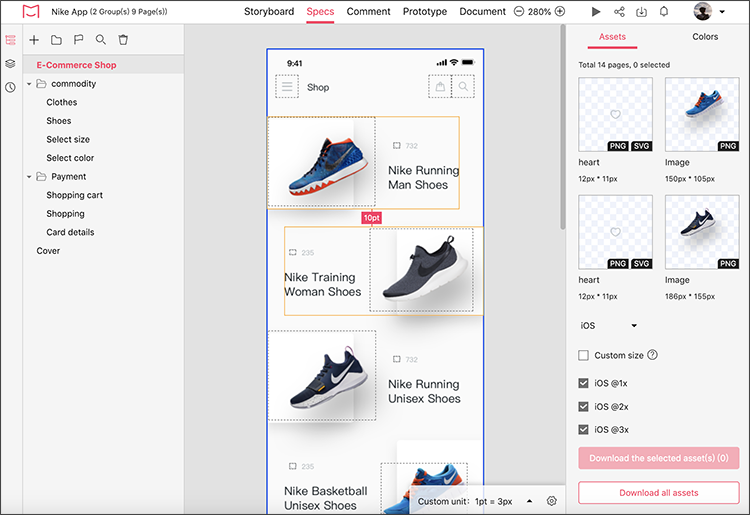Viewport: 750px width, 515px height.
Task: Open the Select color page
Action: point(70,158)
